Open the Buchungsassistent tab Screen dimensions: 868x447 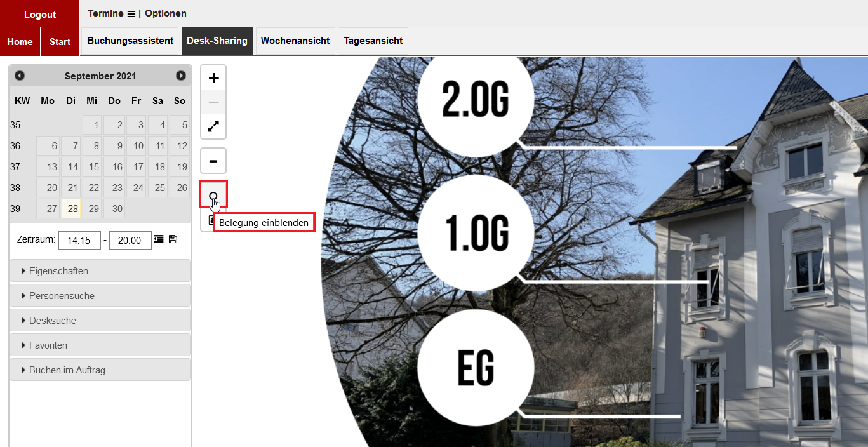click(x=130, y=41)
